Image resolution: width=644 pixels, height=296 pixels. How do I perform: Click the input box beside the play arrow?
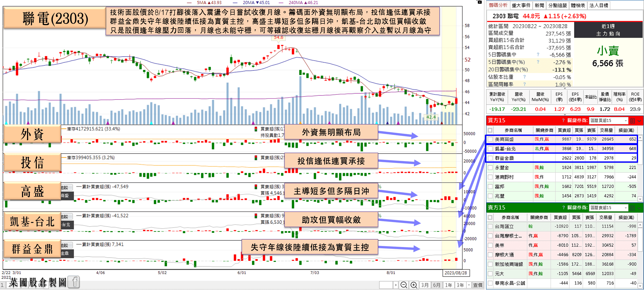tap(386, 285)
